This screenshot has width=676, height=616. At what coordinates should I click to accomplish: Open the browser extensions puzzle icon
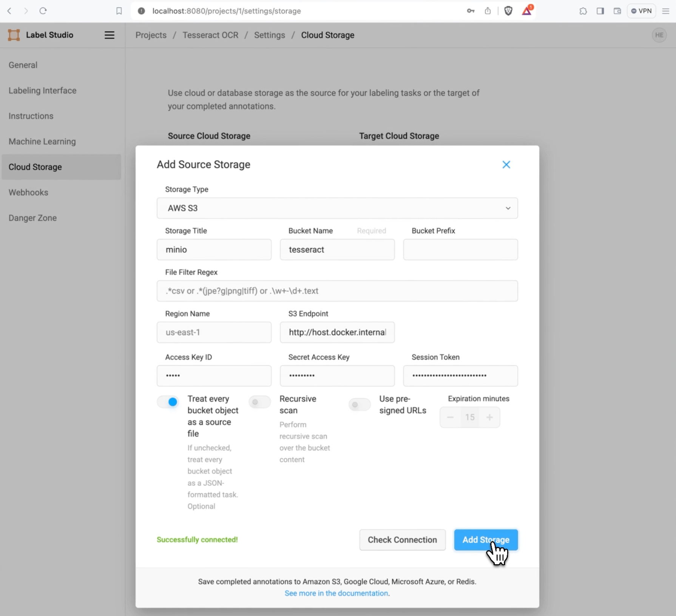pos(583,11)
